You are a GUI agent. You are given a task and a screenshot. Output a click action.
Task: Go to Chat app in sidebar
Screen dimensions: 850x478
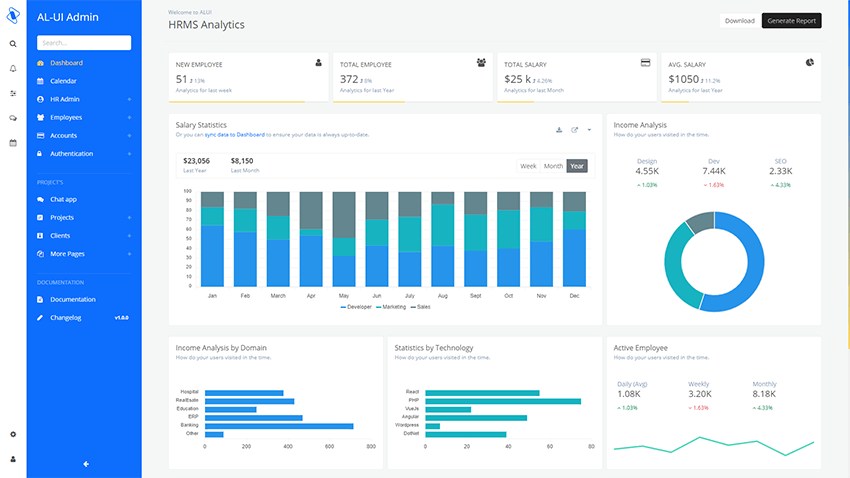[63, 199]
